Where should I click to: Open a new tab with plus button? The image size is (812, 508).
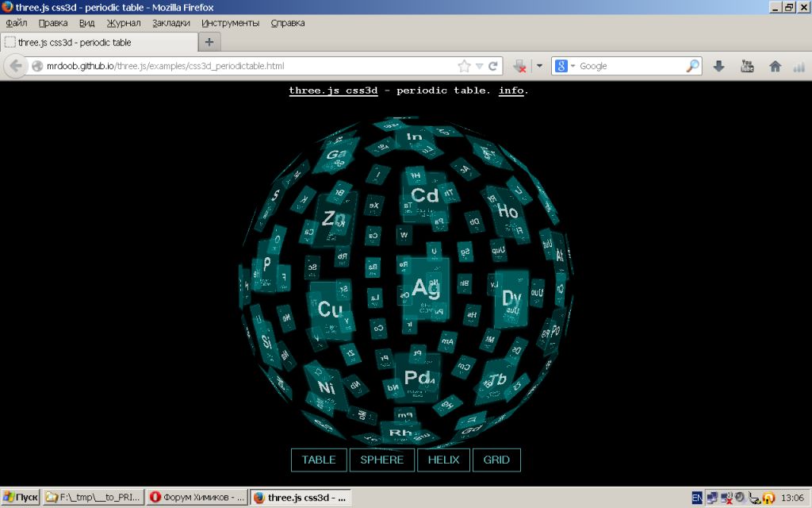[x=209, y=42]
